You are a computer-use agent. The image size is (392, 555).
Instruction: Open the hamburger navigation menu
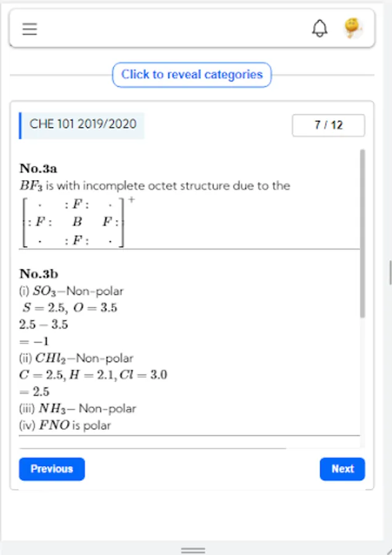pyautogui.click(x=30, y=28)
